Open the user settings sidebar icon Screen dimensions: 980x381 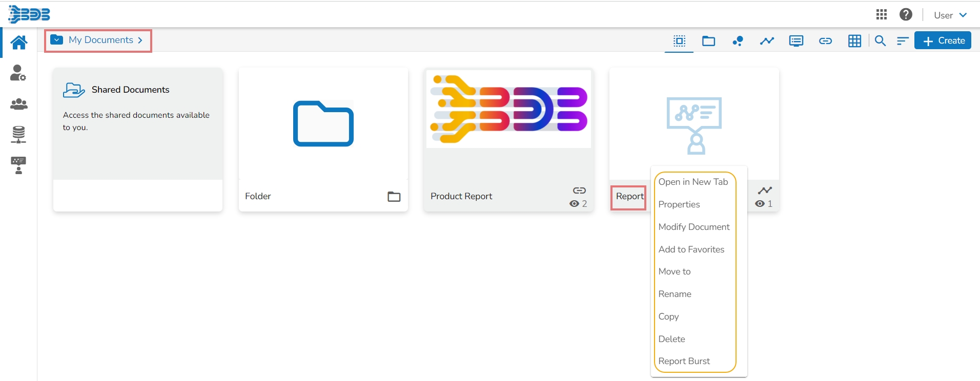(18, 73)
